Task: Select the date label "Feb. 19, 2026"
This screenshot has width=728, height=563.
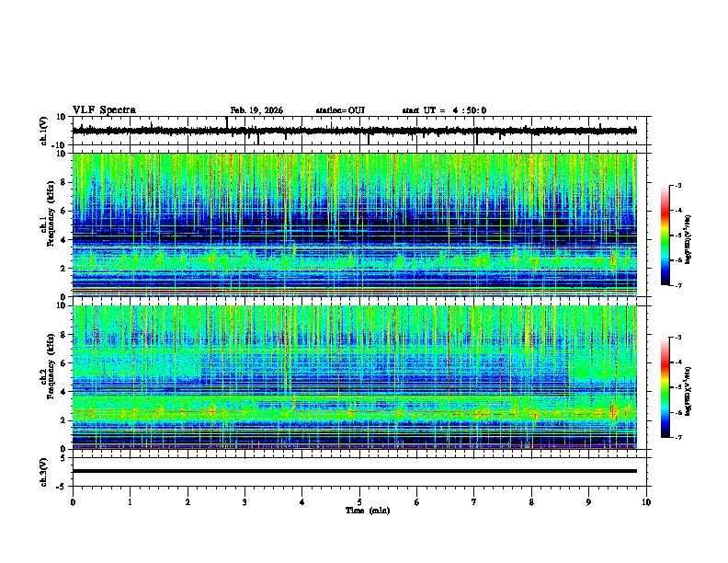Action: pos(256,110)
